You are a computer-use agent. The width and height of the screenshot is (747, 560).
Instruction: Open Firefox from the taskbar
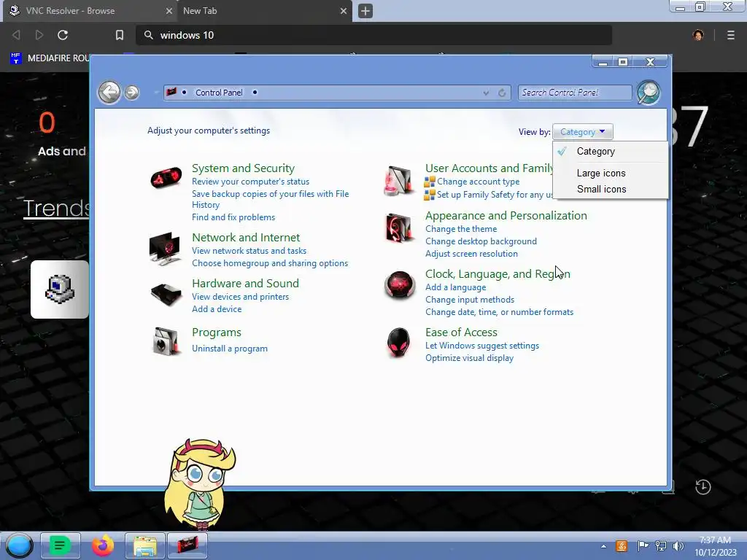click(102, 545)
